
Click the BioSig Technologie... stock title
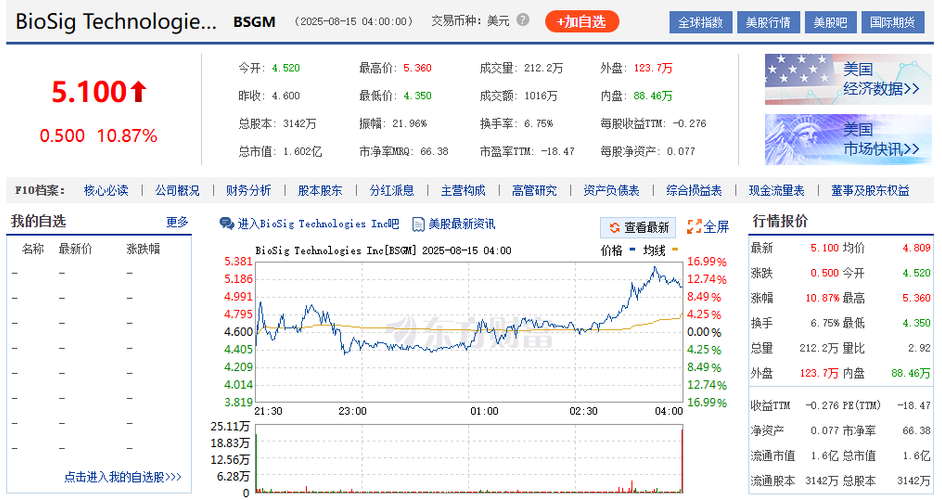pyautogui.click(x=116, y=22)
